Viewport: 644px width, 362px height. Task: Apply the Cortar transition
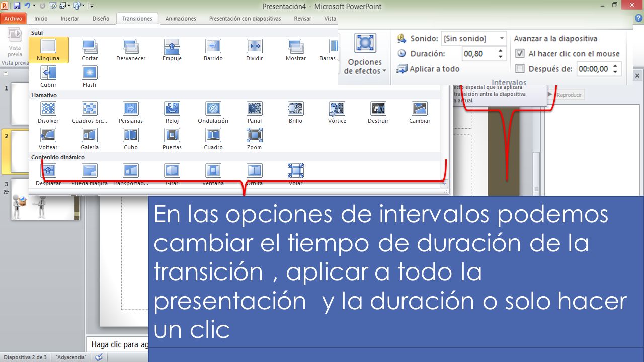pos(90,50)
